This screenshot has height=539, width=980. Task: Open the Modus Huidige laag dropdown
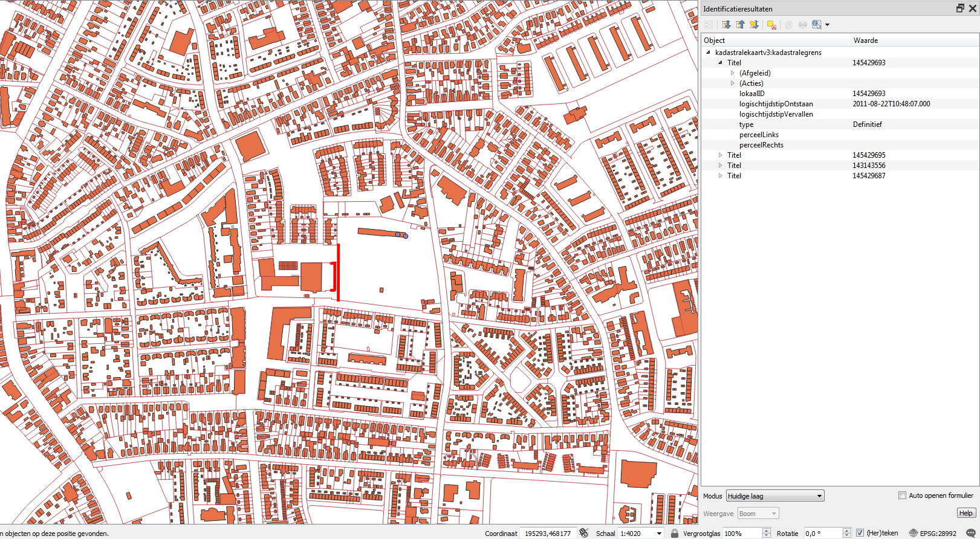774,496
